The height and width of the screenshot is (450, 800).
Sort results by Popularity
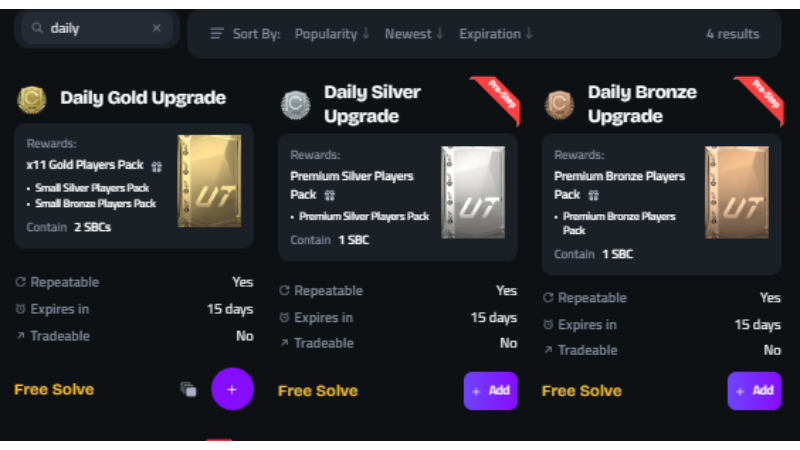[332, 34]
